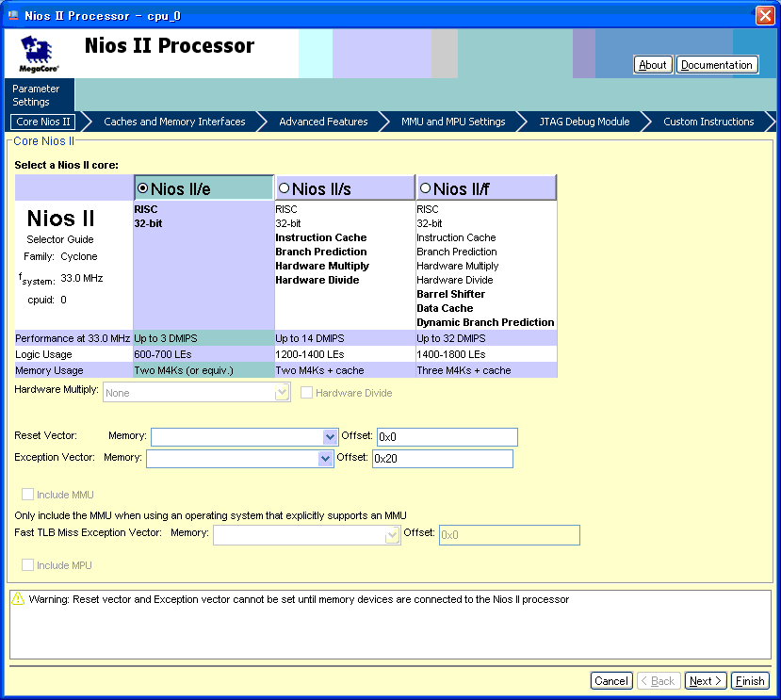Click the 'Family: Cyclone' text
Viewport: 781px width, 700px height.
coord(60,256)
